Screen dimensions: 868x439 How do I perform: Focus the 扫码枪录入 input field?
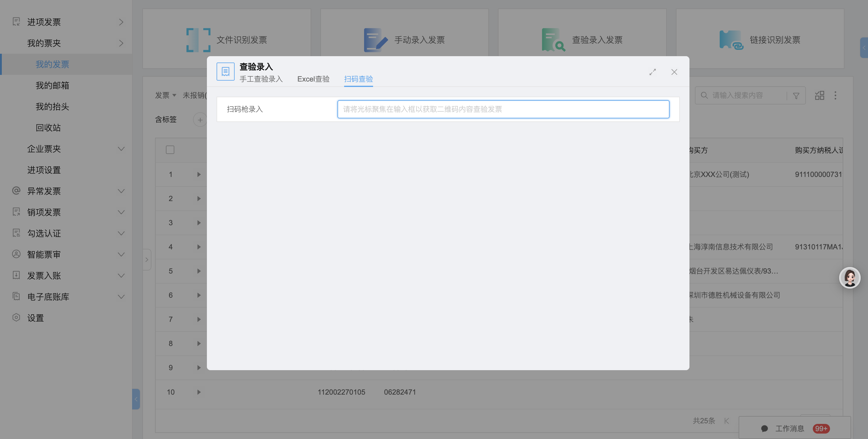[x=503, y=109]
